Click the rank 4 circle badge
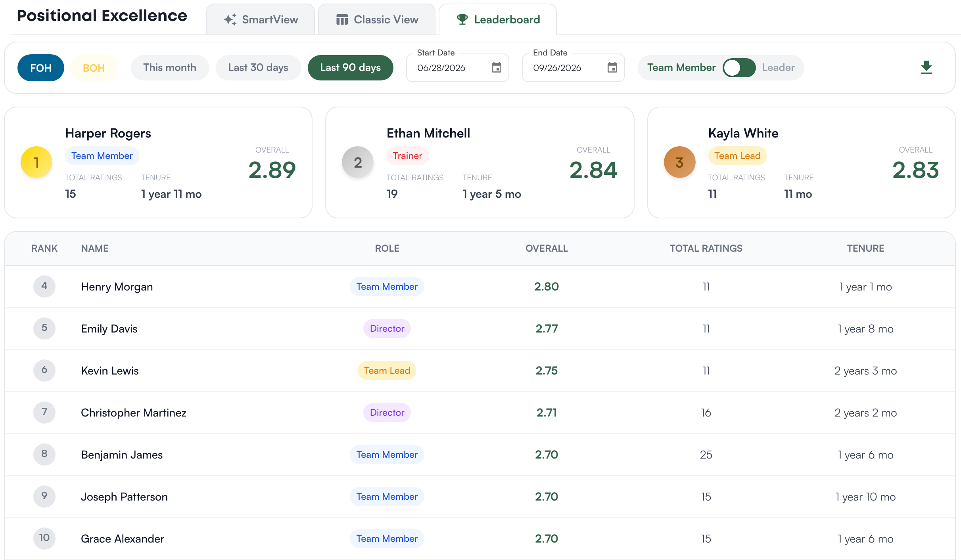Screen dimensions: 961x560 pyautogui.click(x=44, y=286)
